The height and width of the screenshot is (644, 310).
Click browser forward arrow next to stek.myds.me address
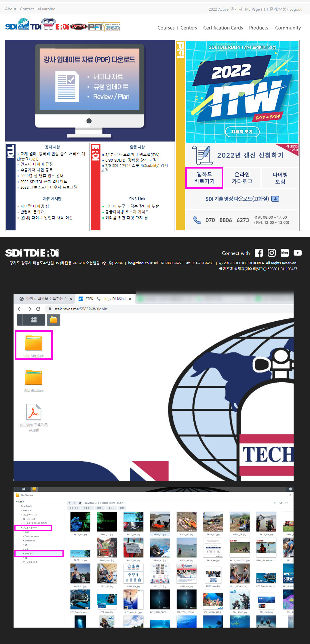pos(29,309)
